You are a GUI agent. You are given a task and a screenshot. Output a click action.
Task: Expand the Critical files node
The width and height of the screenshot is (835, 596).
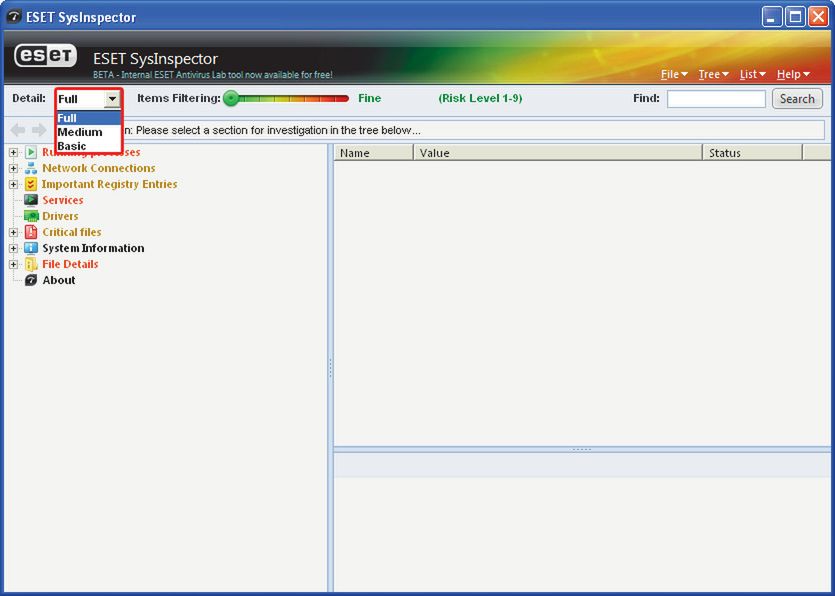13,232
